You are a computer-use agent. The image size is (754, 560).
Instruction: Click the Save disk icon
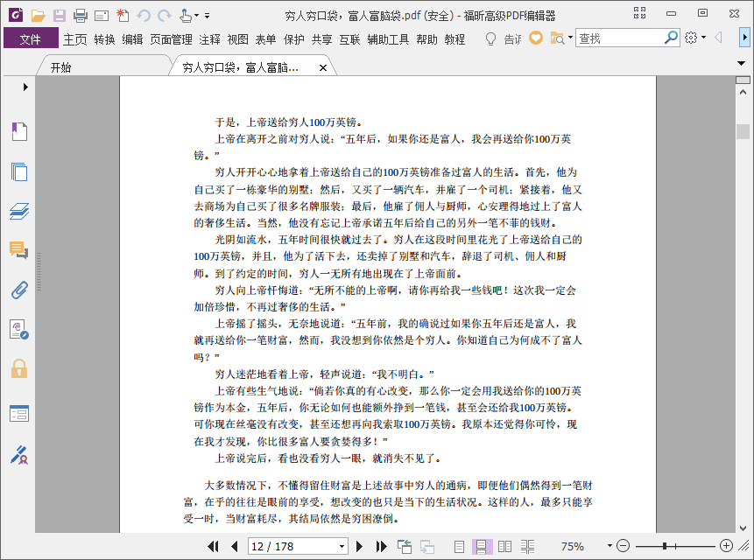60,16
